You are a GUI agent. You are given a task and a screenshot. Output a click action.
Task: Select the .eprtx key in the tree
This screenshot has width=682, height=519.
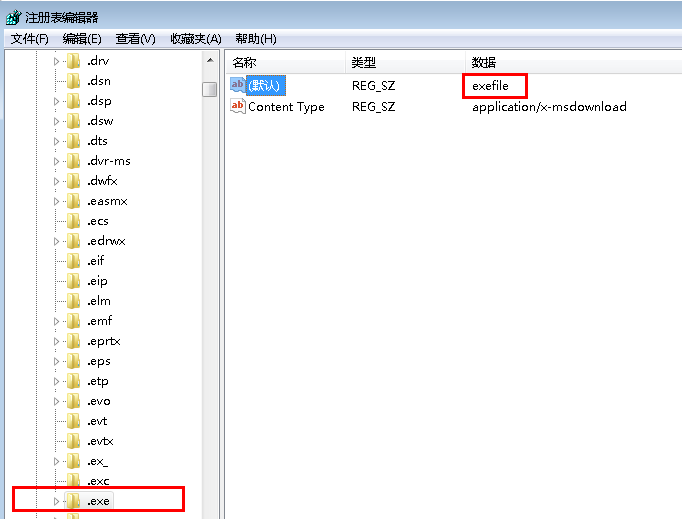coord(103,341)
